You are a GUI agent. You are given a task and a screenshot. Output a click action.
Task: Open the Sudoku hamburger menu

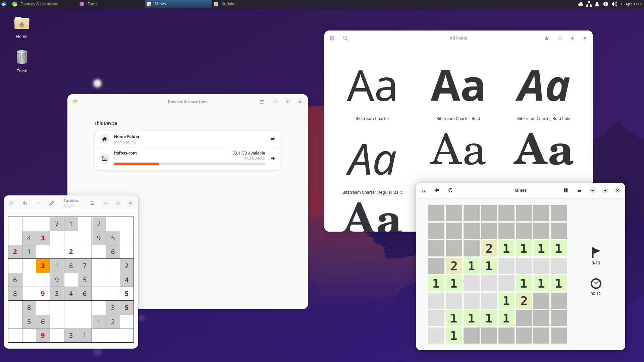(92, 203)
